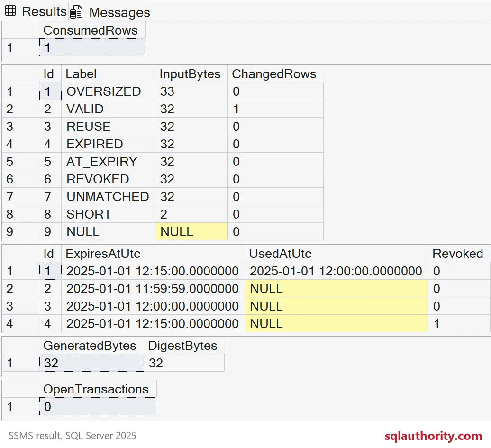
Task: Click the DigestBytes column header
Action: (x=184, y=346)
